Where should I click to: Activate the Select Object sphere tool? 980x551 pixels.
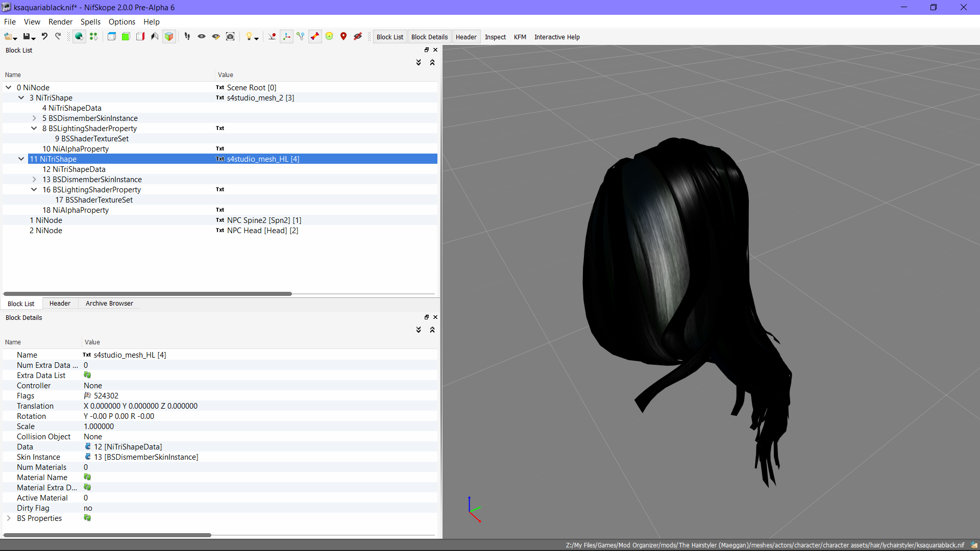pyautogui.click(x=79, y=36)
